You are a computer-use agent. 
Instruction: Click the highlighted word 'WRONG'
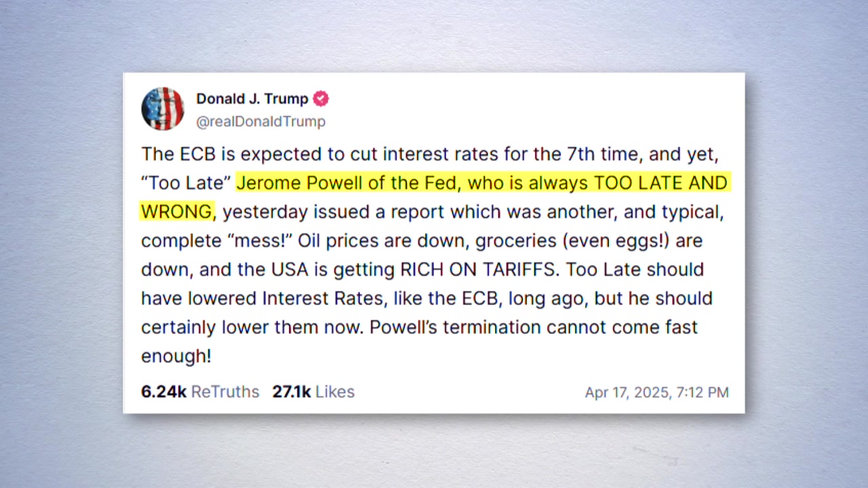click(176, 212)
